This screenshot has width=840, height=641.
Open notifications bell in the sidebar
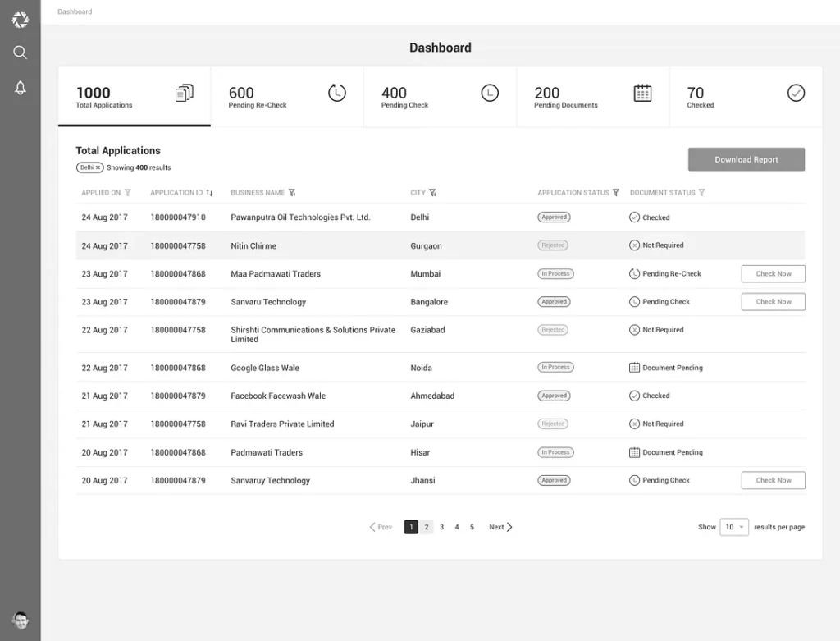[21, 88]
